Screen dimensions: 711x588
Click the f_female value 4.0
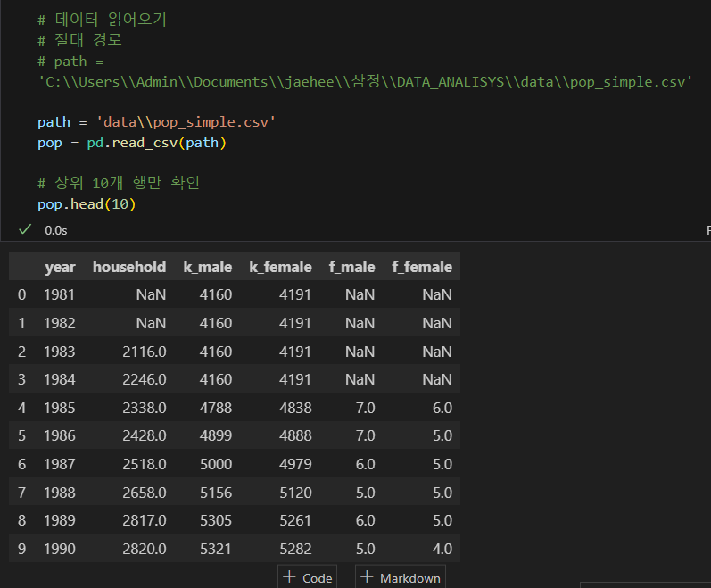pyautogui.click(x=442, y=549)
